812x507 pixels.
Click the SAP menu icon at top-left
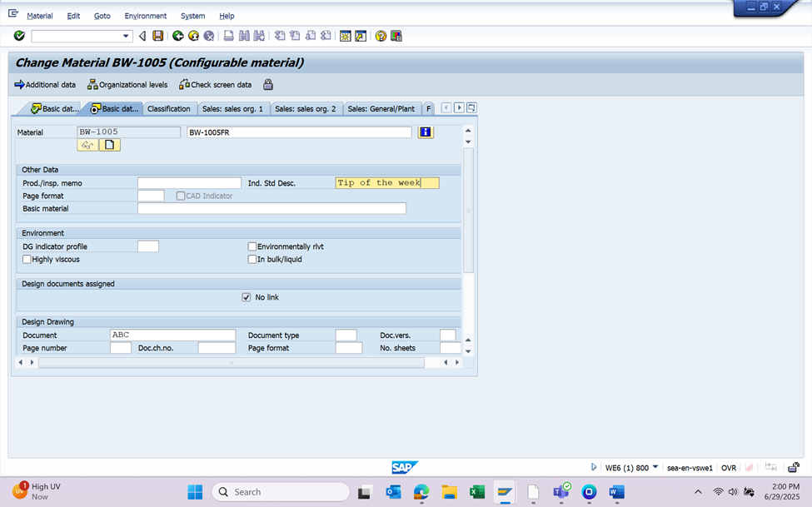click(13, 13)
